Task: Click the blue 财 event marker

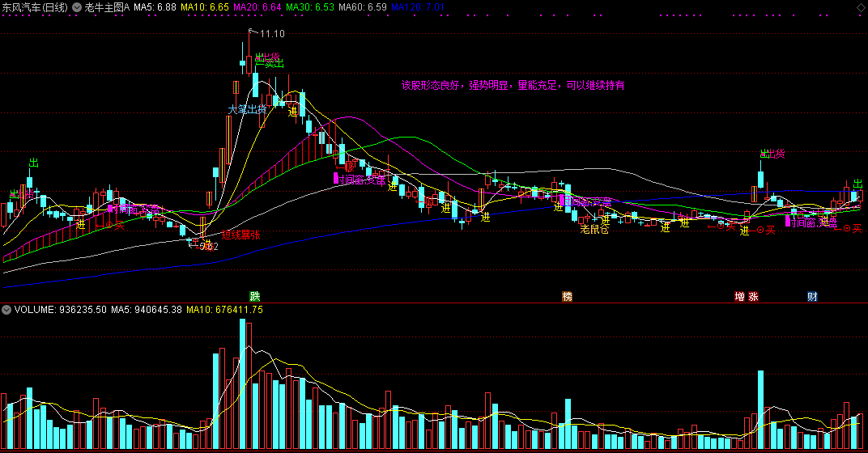Action: (x=812, y=296)
